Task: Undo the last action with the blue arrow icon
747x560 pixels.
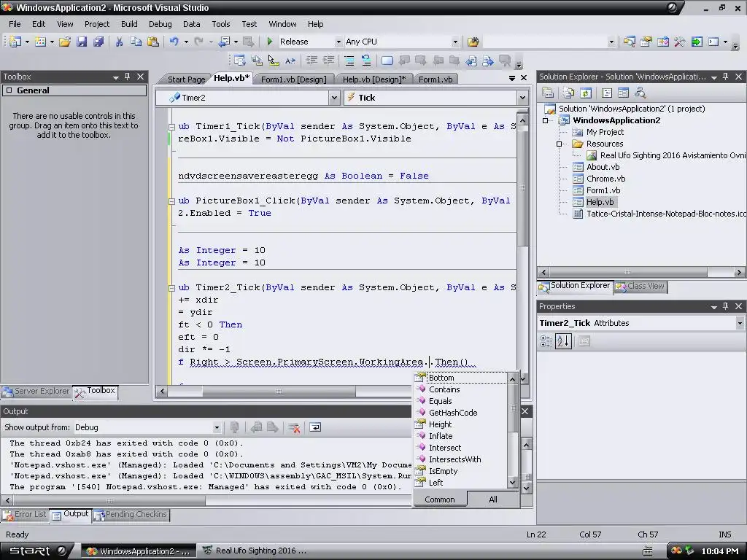Action: (x=174, y=42)
